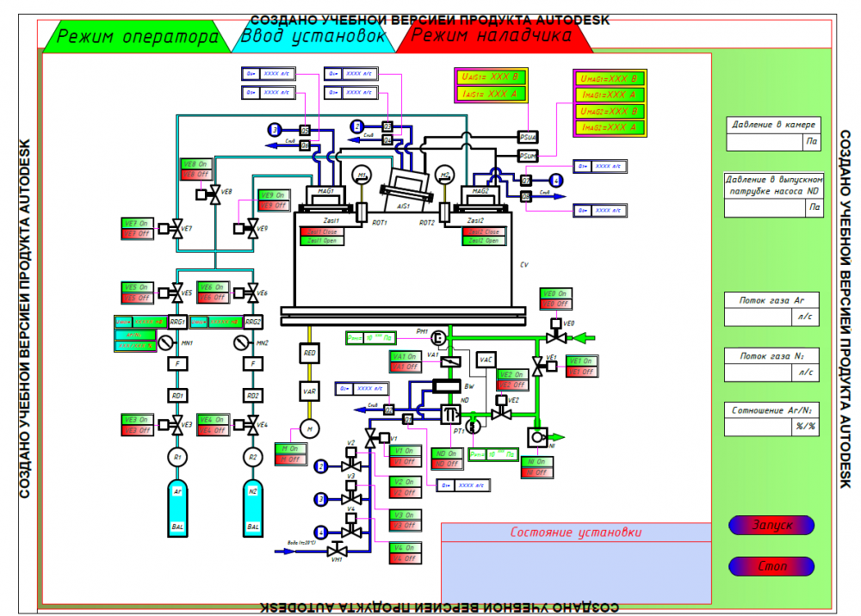Open the Ввод установок tab
Viewport: 861px width, 616px height.
coord(313,37)
